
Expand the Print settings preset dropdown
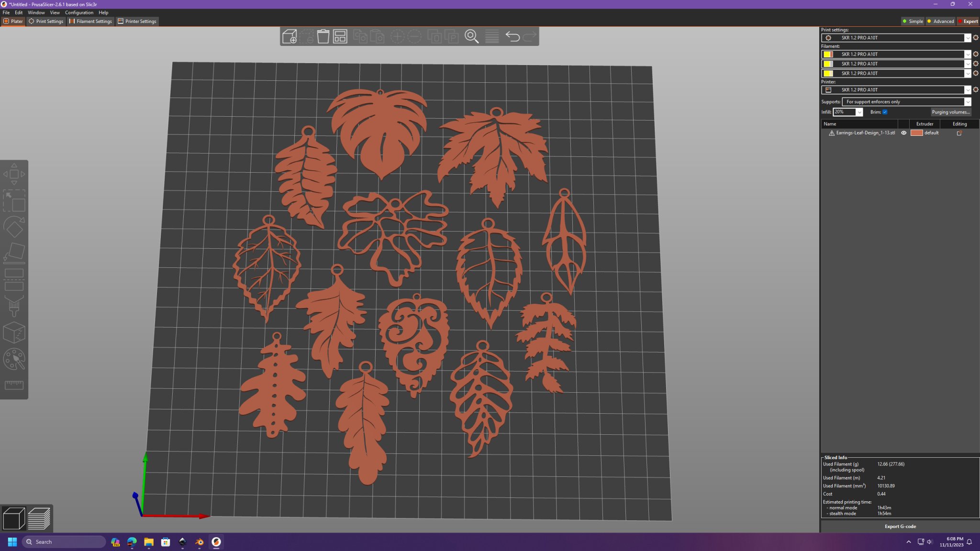tap(967, 38)
